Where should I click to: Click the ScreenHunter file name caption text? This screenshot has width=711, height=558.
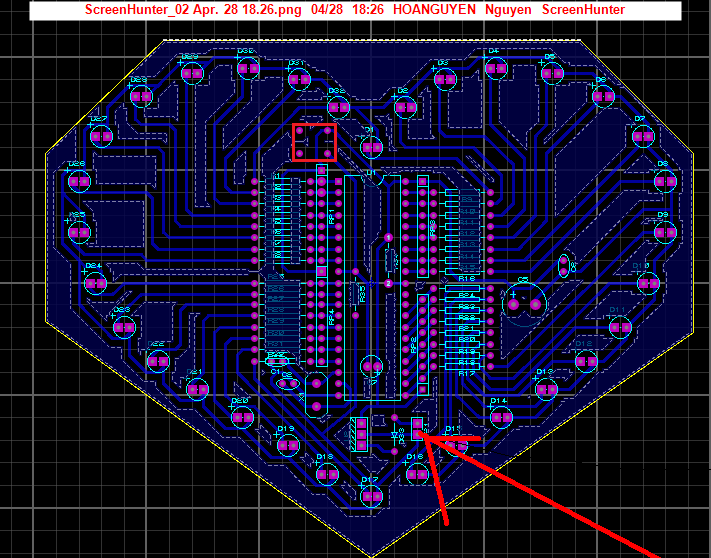click(x=193, y=10)
